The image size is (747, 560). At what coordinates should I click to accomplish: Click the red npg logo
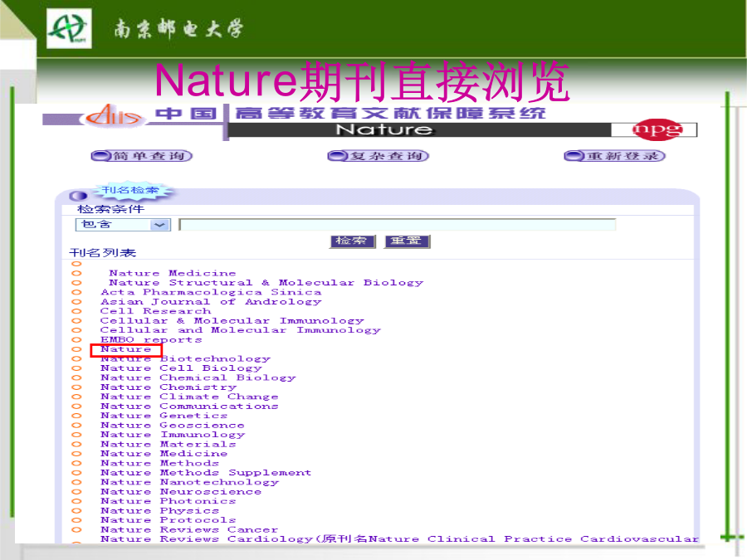657,129
